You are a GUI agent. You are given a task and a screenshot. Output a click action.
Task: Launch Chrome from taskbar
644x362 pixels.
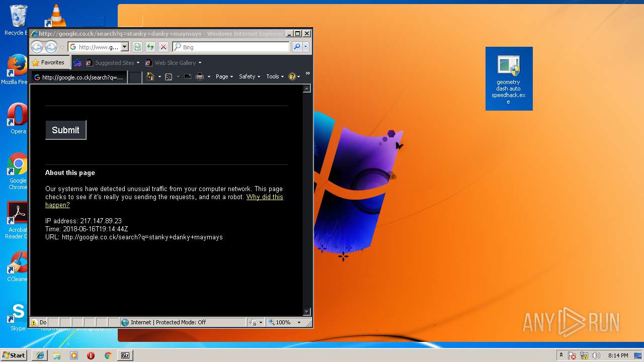pyautogui.click(x=108, y=355)
